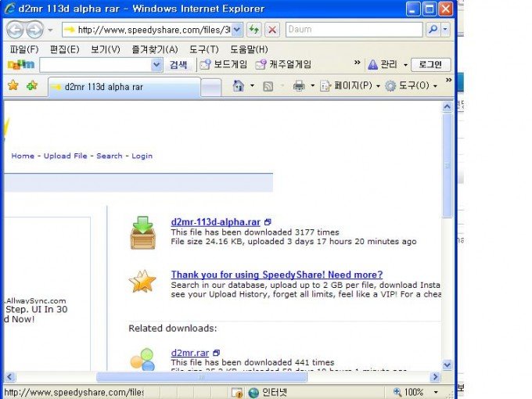The width and height of the screenshot is (532, 399).
Task: Open the recent pages dropdown beside Forward
Action: pos(50,31)
